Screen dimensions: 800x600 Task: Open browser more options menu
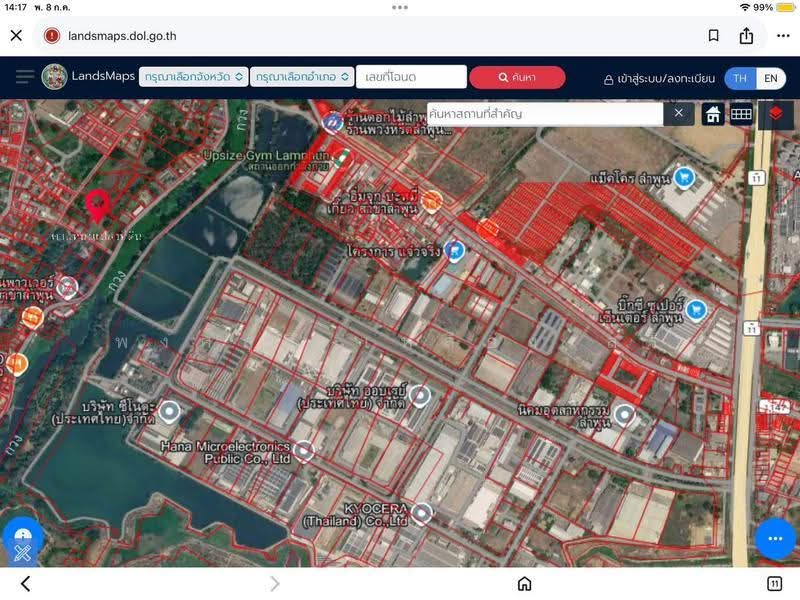pos(783,36)
